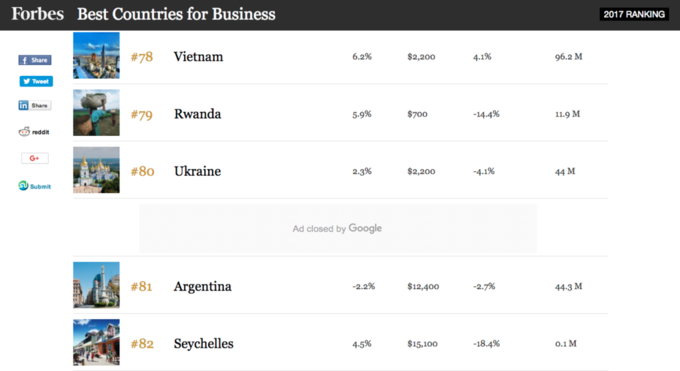Submit page to StumbleUpon

click(x=35, y=186)
